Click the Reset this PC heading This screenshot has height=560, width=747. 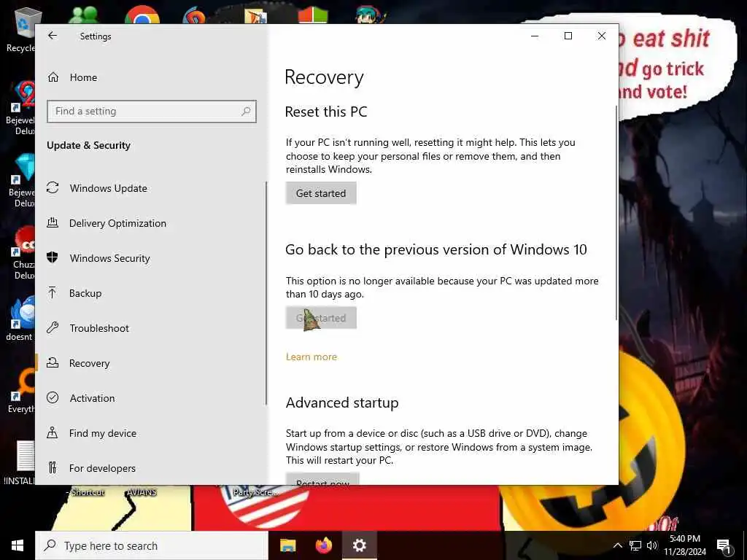326,112
